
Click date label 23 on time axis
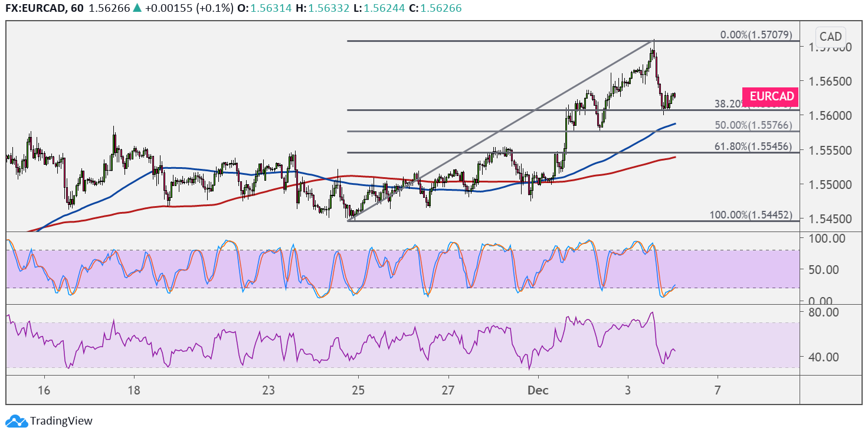[x=268, y=390]
